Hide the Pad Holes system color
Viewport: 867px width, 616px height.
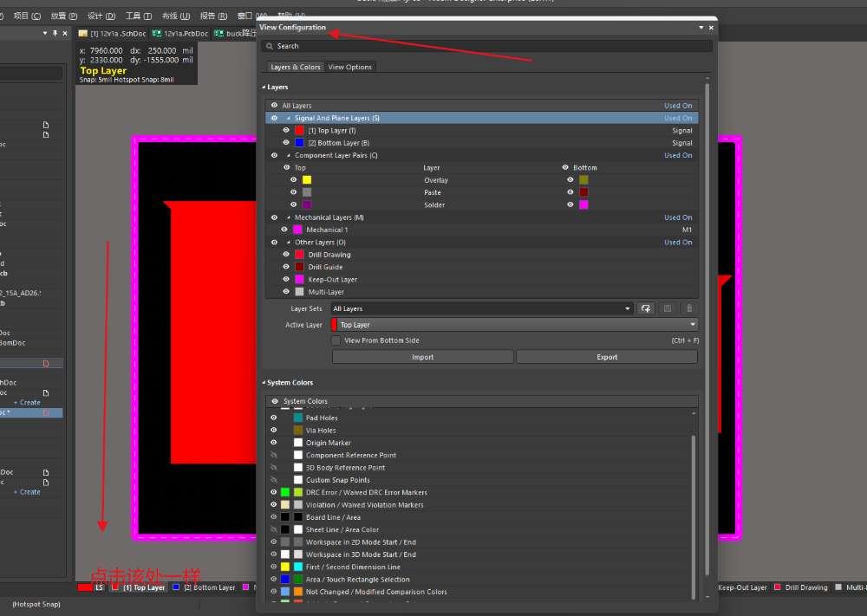click(274, 418)
